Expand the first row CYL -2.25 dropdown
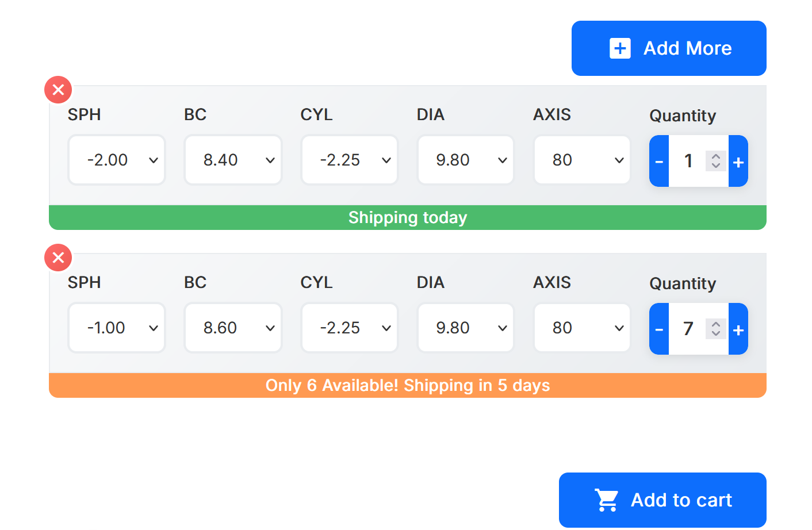 (350, 160)
